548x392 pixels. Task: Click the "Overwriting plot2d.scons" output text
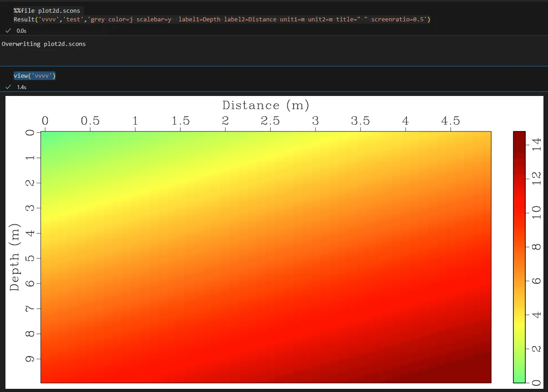[x=44, y=44]
